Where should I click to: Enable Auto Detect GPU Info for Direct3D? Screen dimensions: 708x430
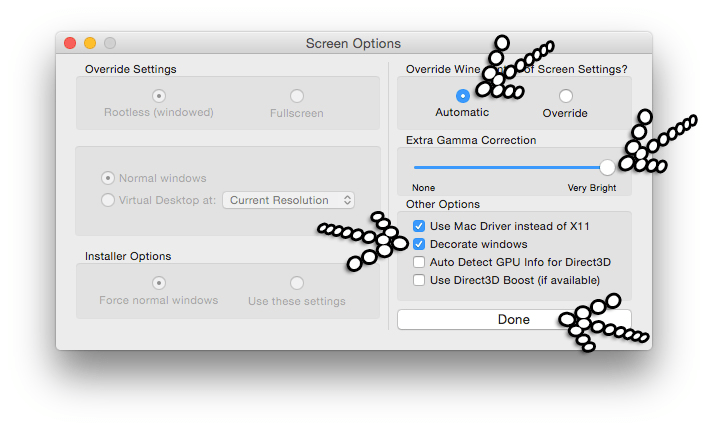pyautogui.click(x=419, y=262)
